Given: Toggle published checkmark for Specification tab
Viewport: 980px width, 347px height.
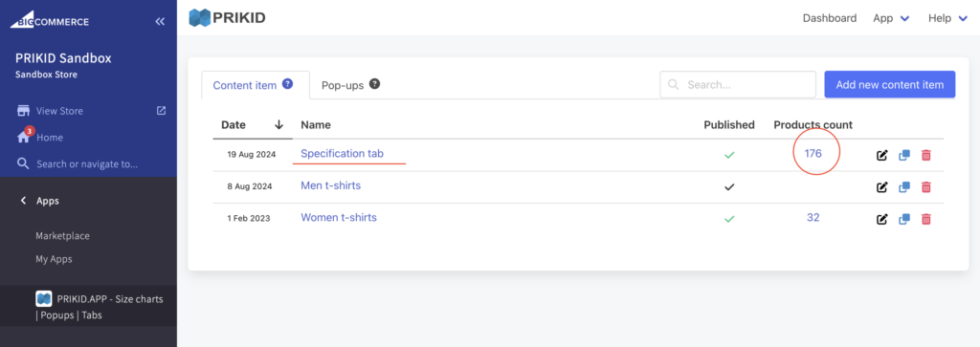Looking at the screenshot, I should pyautogui.click(x=728, y=155).
